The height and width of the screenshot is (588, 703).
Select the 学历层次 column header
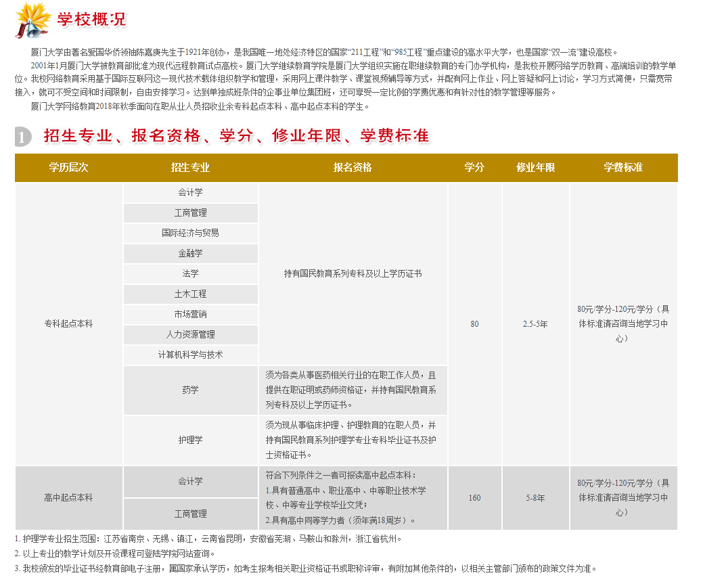tap(68, 168)
